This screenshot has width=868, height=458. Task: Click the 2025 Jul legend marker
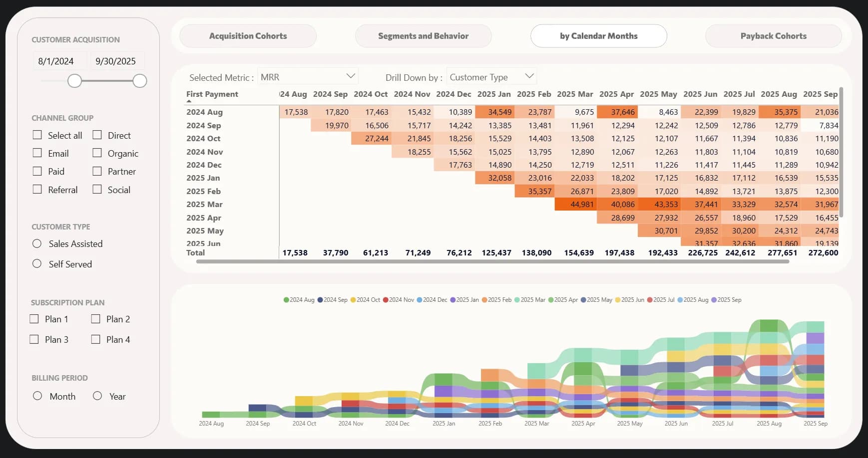point(650,300)
